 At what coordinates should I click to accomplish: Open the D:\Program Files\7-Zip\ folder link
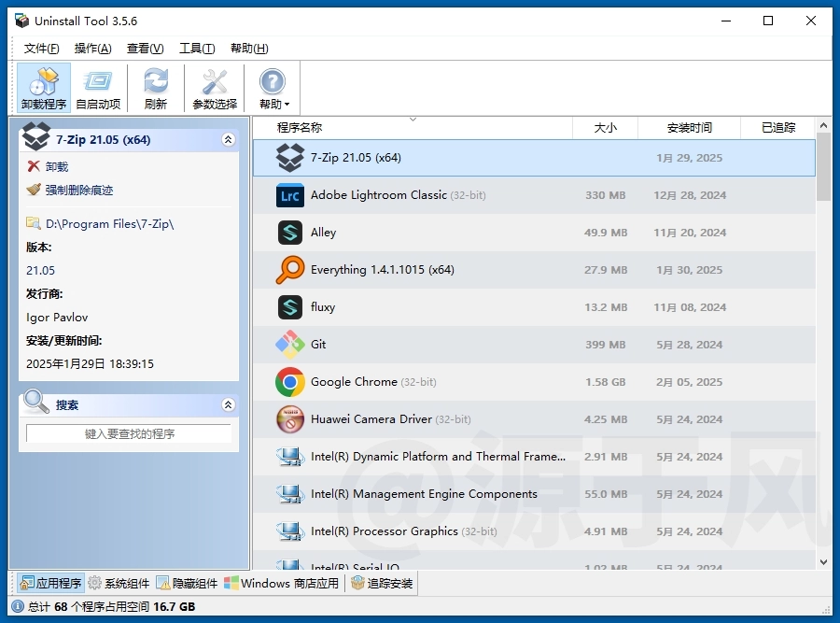[110, 223]
